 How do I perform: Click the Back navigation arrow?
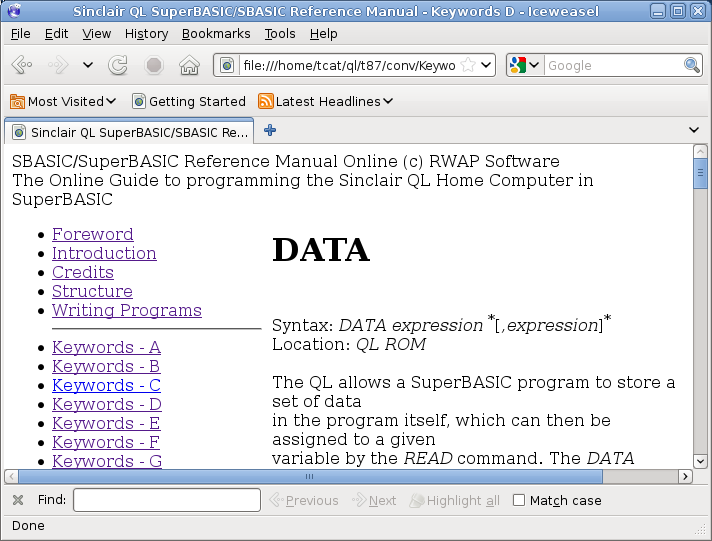click(21, 65)
